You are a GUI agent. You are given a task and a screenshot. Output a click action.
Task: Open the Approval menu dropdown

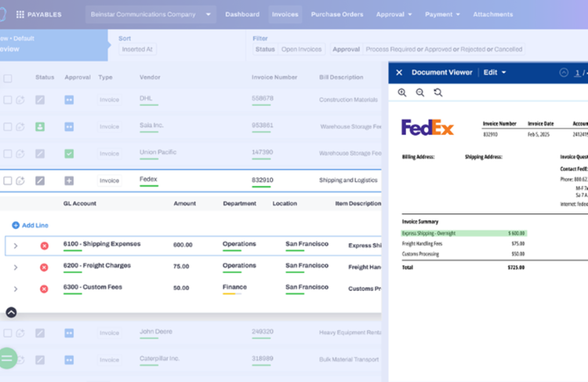[x=394, y=14]
